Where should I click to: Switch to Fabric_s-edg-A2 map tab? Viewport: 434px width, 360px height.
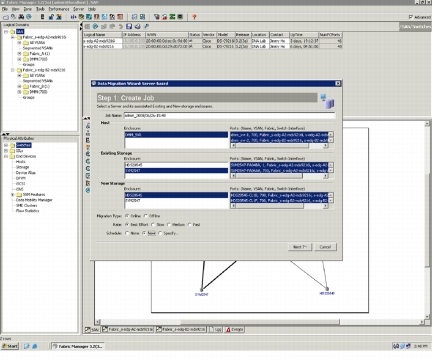(128, 329)
